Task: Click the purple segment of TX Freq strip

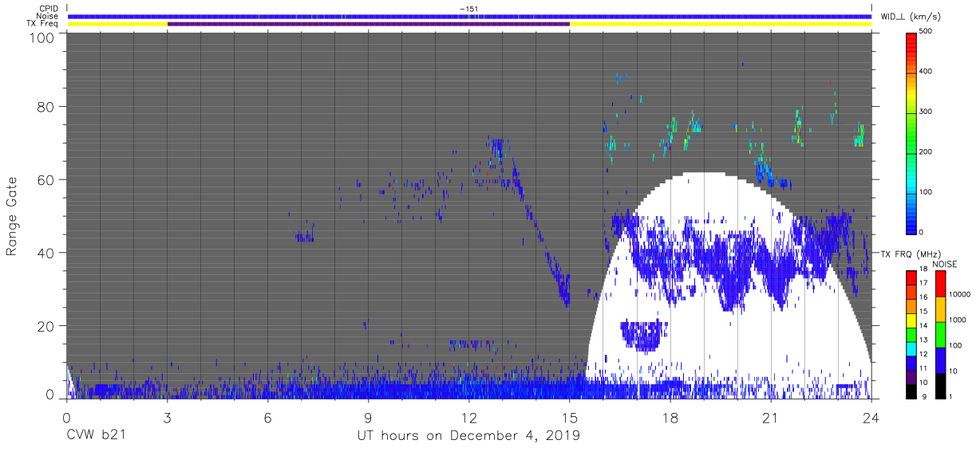Action: pyautogui.click(x=368, y=24)
